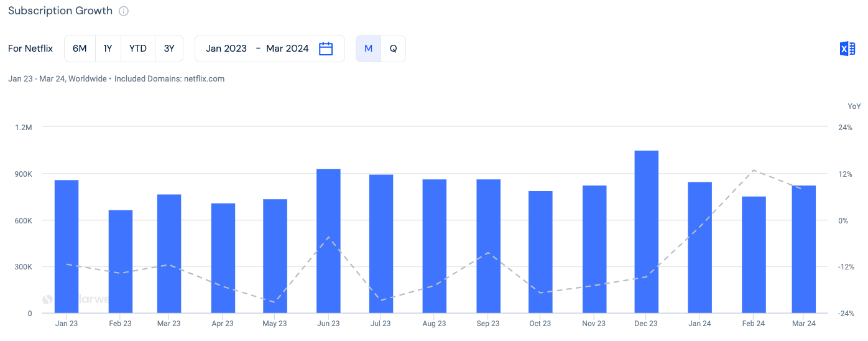Image resolution: width=868 pixels, height=341 pixels.
Task: Click the Jan 2023 start date
Action: pos(226,49)
